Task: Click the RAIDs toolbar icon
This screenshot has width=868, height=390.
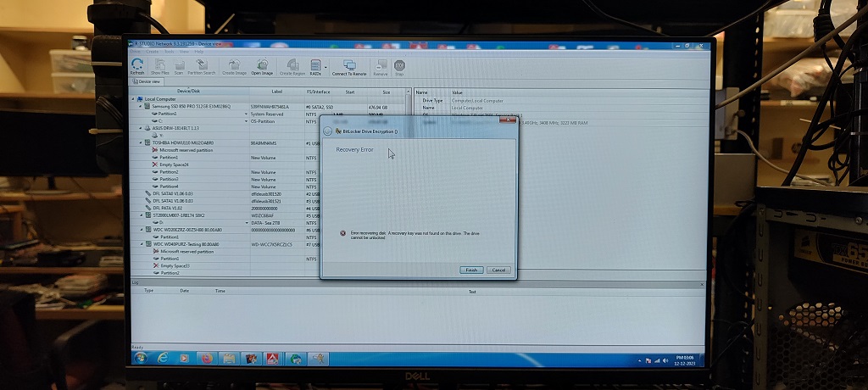Action: point(315,66)
